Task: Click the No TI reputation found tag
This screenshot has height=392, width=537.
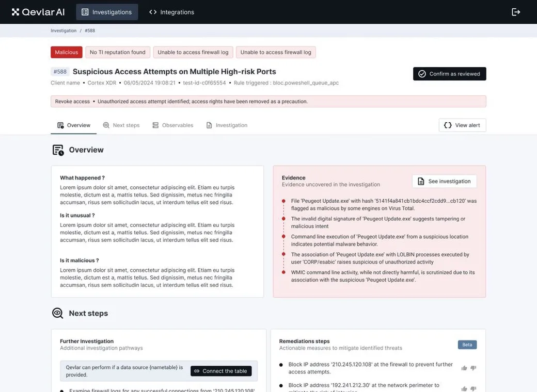Action: coord(118,52)
